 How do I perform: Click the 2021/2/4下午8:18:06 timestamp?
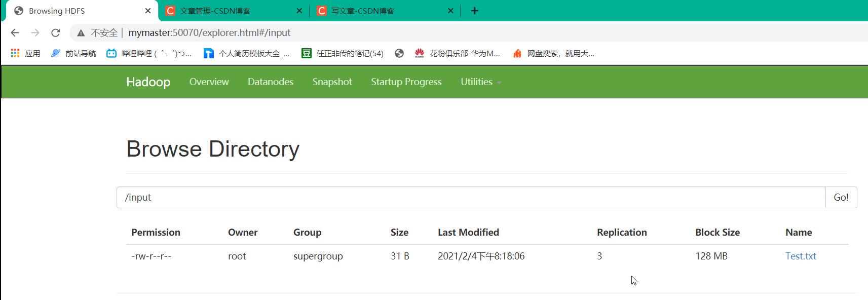click(481, 256)
